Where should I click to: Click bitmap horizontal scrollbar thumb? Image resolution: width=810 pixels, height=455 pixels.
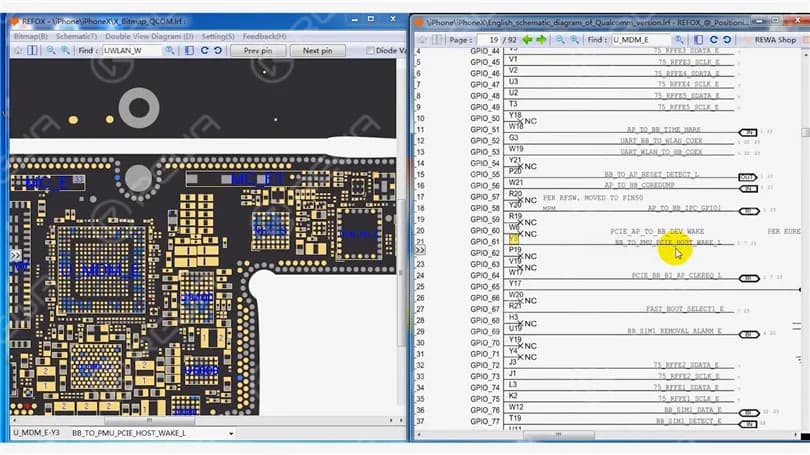point(150,420)
